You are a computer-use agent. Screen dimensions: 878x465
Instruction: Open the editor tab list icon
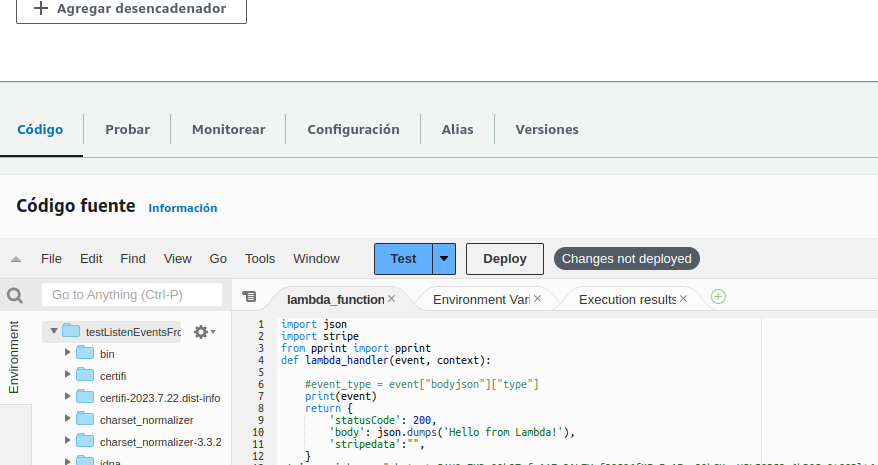pyautogui.click(x=249, y=296)
